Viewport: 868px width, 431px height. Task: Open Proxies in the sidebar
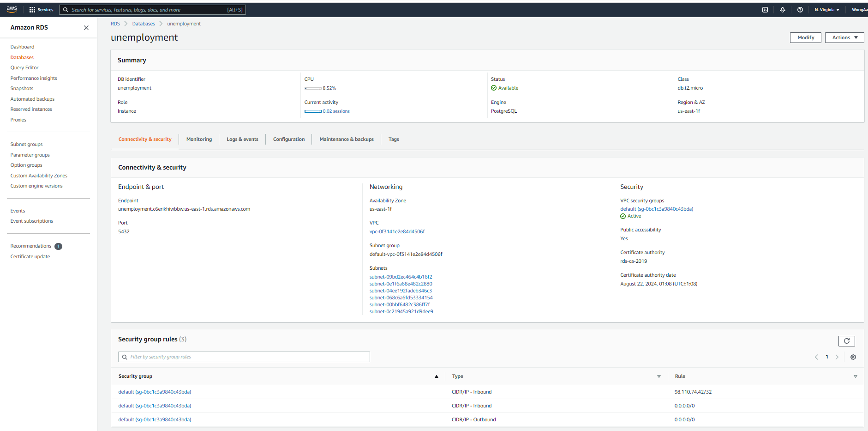click(x=18, y=120)
